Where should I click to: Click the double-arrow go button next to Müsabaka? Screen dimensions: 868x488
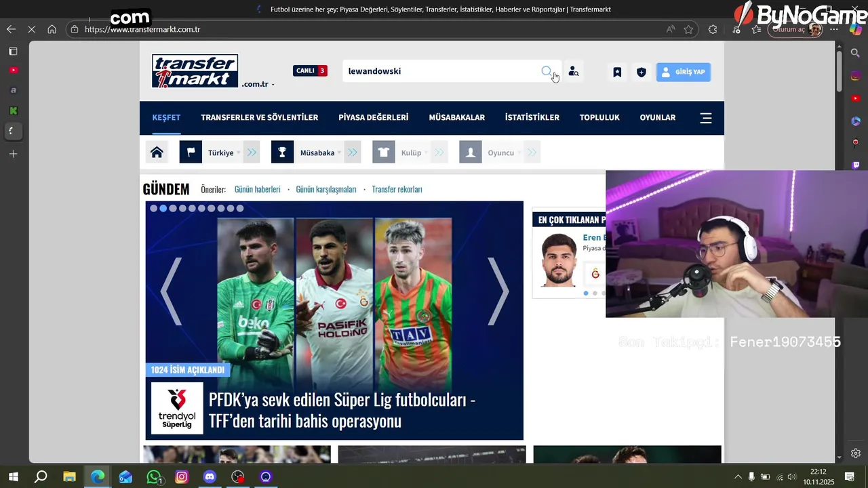pos(353,152)
